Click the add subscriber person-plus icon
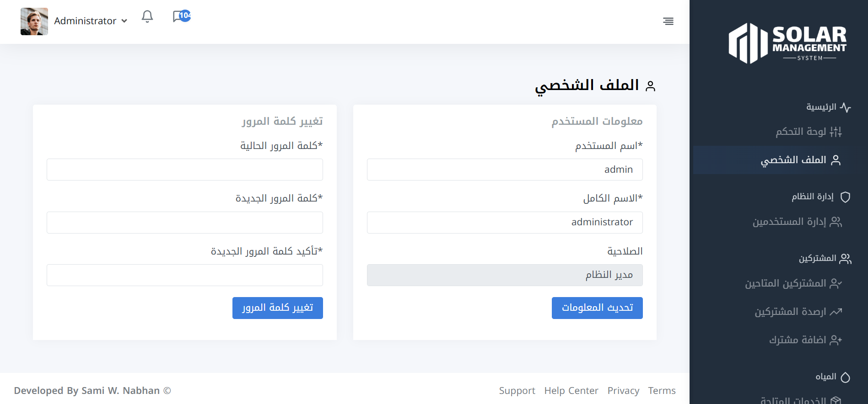The height and width of the screenshot is (404, 868). [836, 340]
